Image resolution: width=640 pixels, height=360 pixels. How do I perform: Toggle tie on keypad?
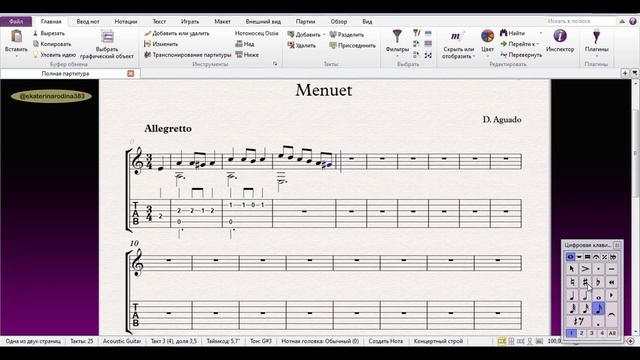coord(611,315)
